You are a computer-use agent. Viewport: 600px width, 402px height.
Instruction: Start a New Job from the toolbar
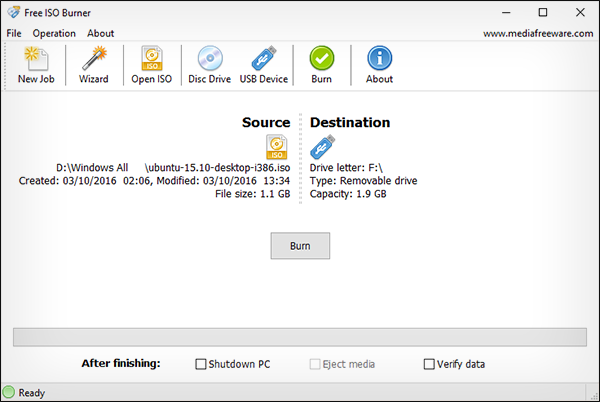click(36, 65)
